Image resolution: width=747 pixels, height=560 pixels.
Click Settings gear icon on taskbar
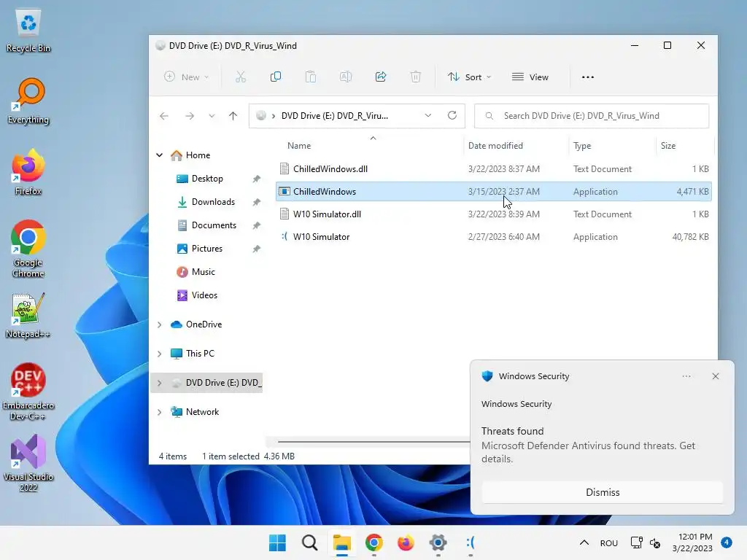tap(438, 542)
